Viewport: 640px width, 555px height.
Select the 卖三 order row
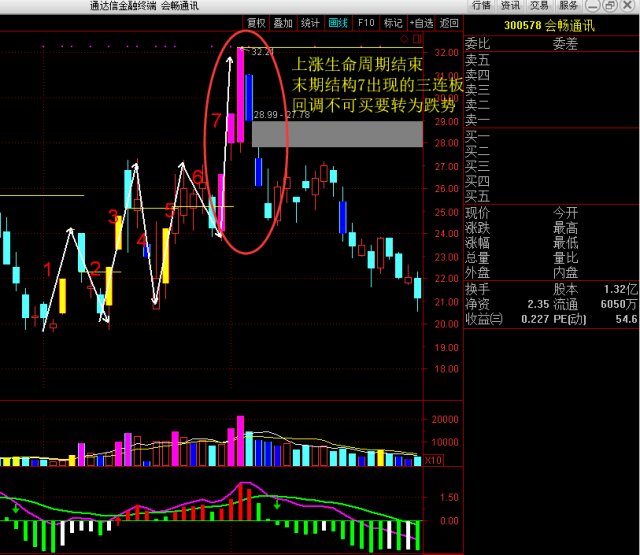point(552,90)
